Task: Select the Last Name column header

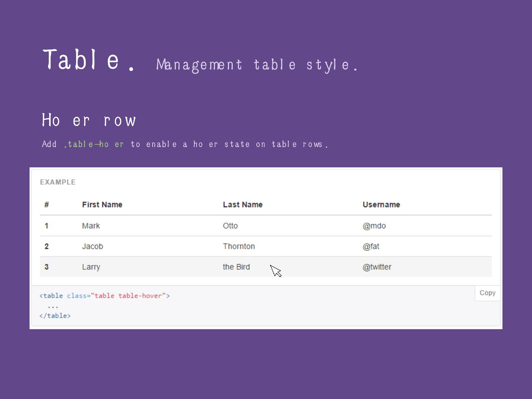Action: tap(243, 205)
